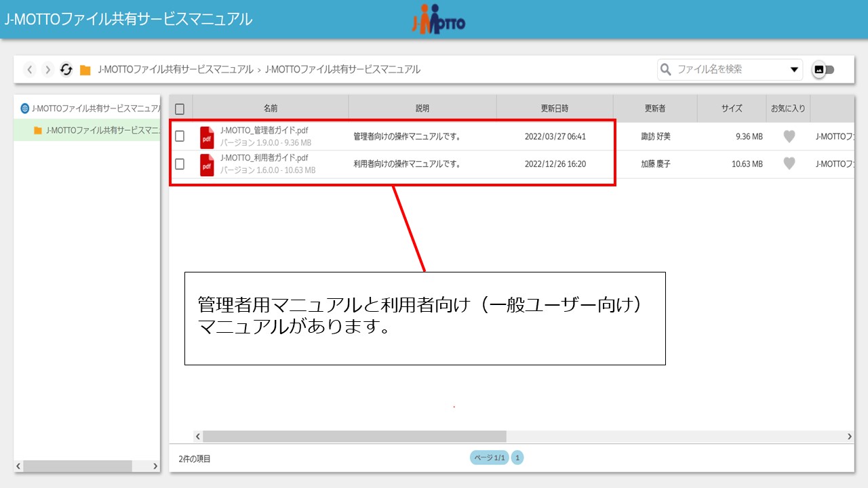Favorite the 管理者ガイド file with the heart
This screenshot has width=868, height=488.
tap(789, 136)
